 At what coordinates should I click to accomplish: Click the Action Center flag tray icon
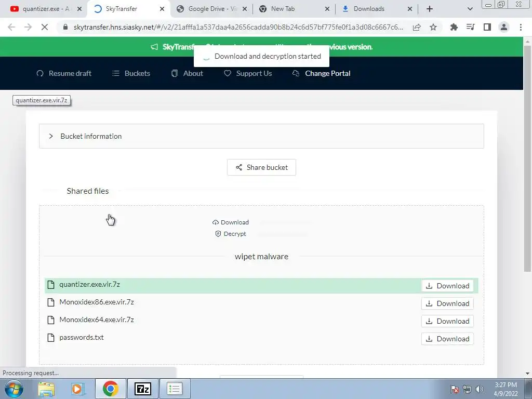[454, 389]
